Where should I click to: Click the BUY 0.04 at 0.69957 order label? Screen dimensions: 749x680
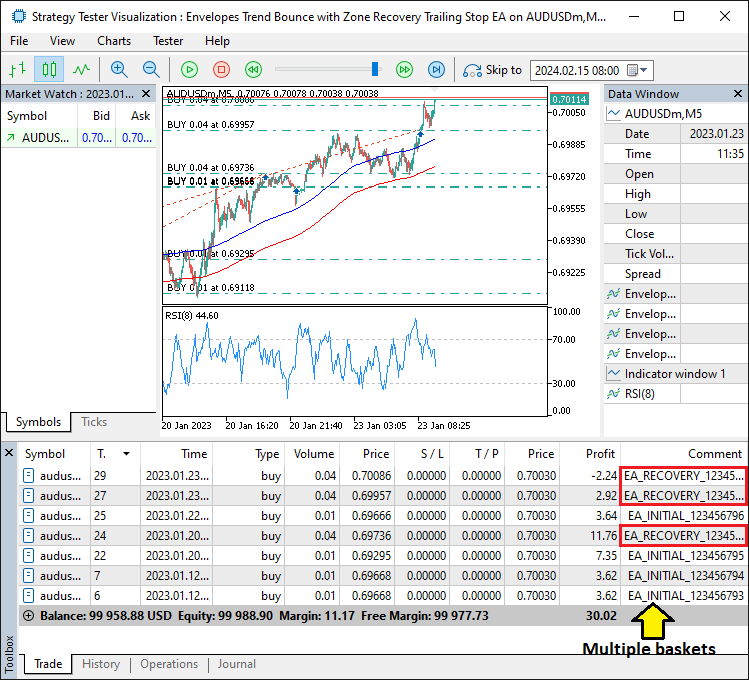pos(211,125)
